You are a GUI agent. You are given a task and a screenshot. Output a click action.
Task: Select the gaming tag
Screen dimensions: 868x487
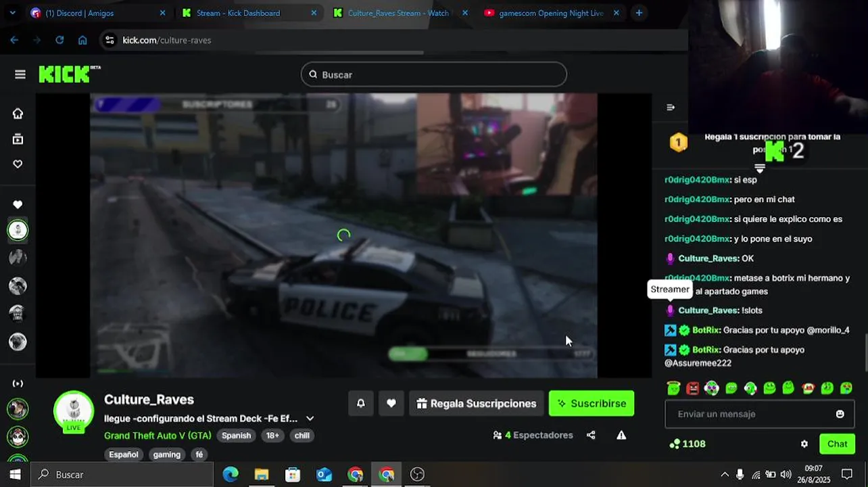pos(166,455)
